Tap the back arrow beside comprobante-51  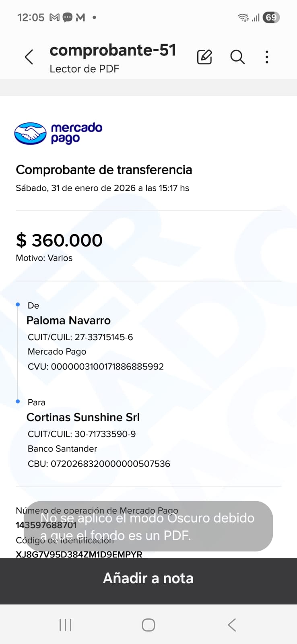[29, 57]
